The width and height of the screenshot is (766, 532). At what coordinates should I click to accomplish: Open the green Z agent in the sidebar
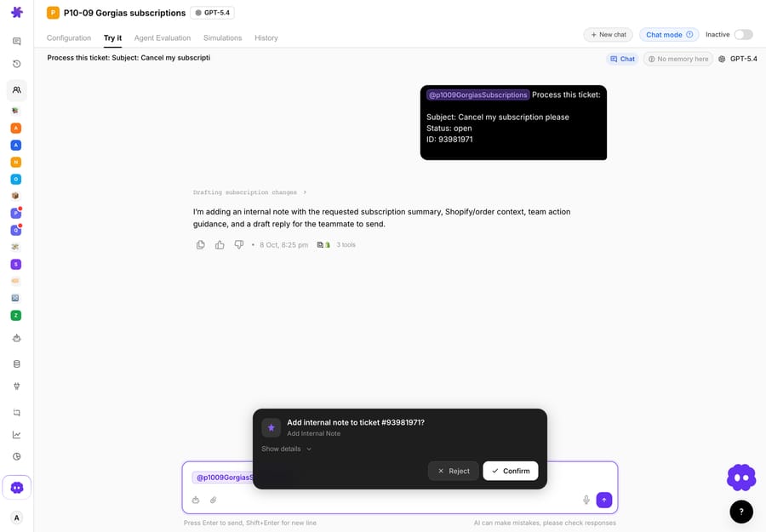pyautogui.click(x=16, y=316)
